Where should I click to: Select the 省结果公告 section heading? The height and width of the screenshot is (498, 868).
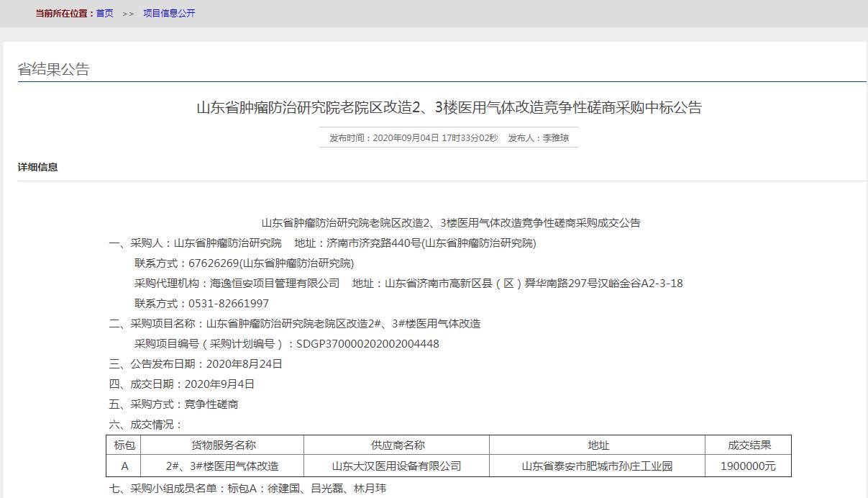pos(54,69)
